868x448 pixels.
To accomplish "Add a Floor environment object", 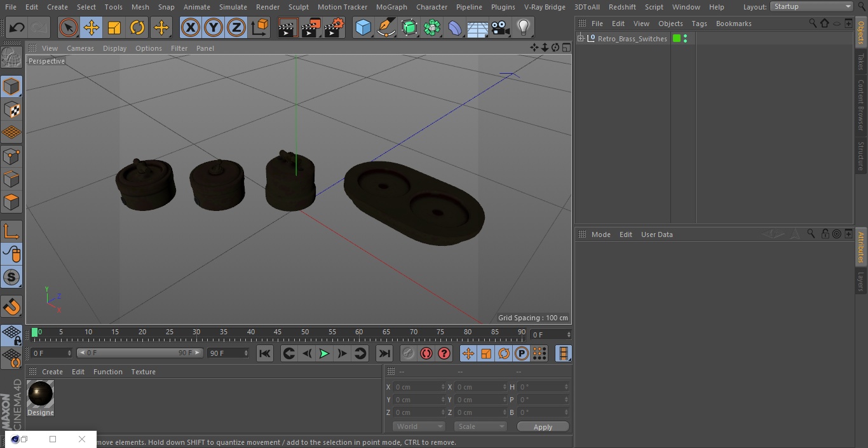I will 478,27.
